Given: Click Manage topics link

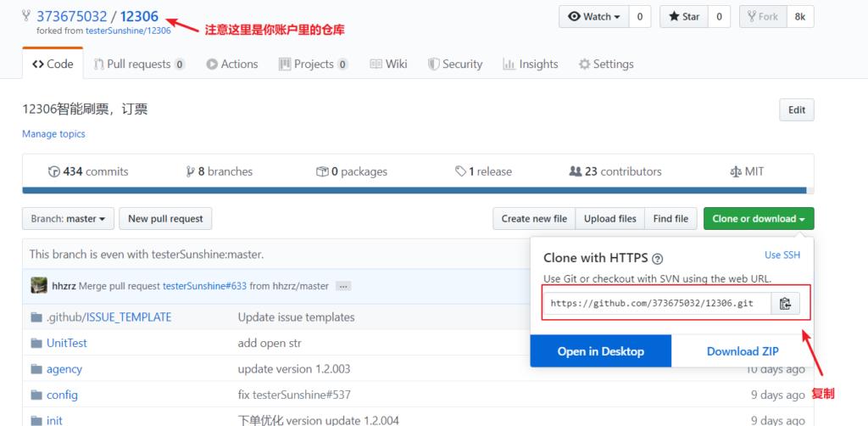Looking at the screenshot, I should pos(53,134).
